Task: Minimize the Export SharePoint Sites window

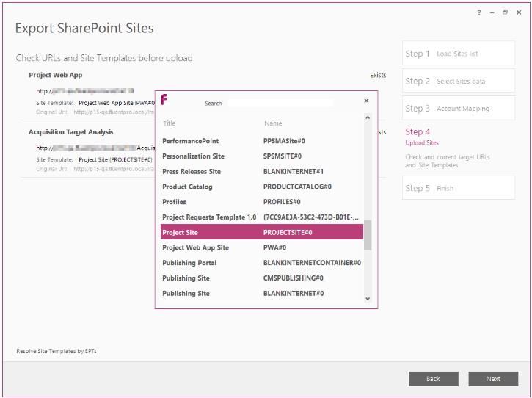Action: [x=492, y=12]
